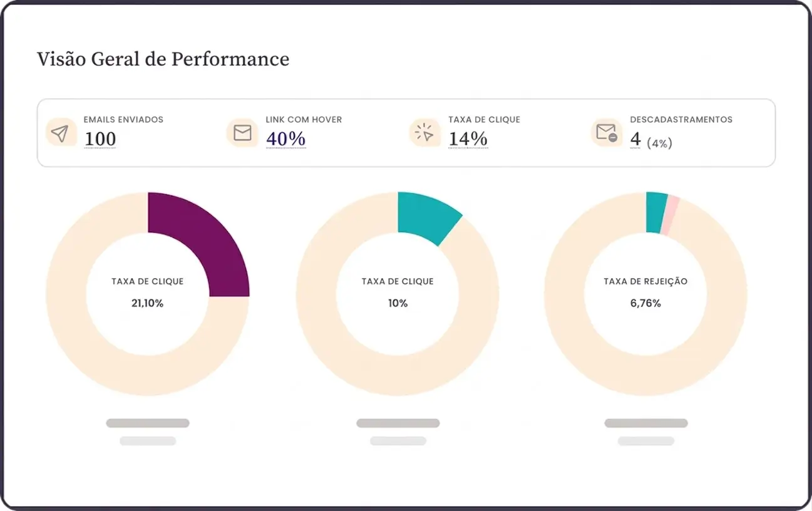Click the Visão Geral de Performance title
This screenshot has height=511, width=812.
point(163,59)
